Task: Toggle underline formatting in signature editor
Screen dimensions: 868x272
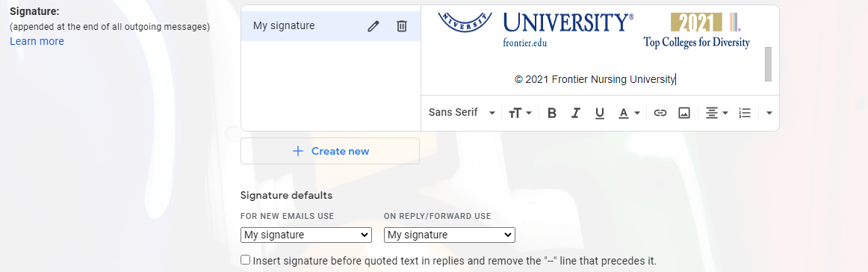Action: click(600, 113)
